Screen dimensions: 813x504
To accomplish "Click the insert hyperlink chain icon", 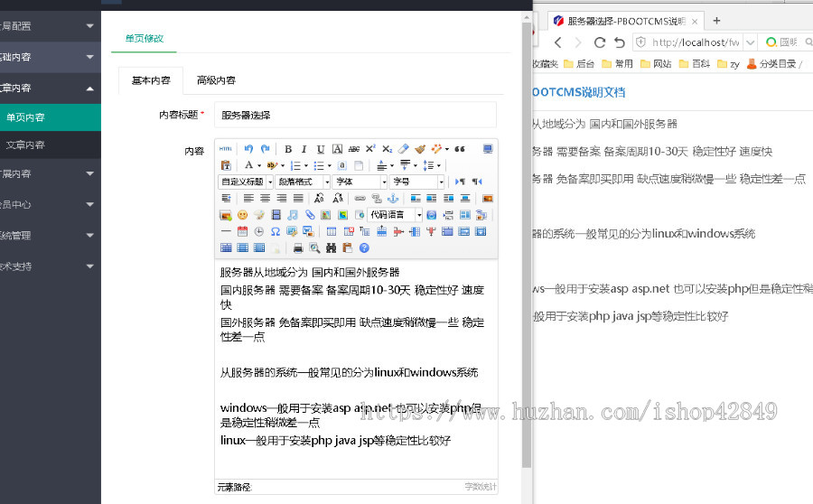I will tap(360, 198).
